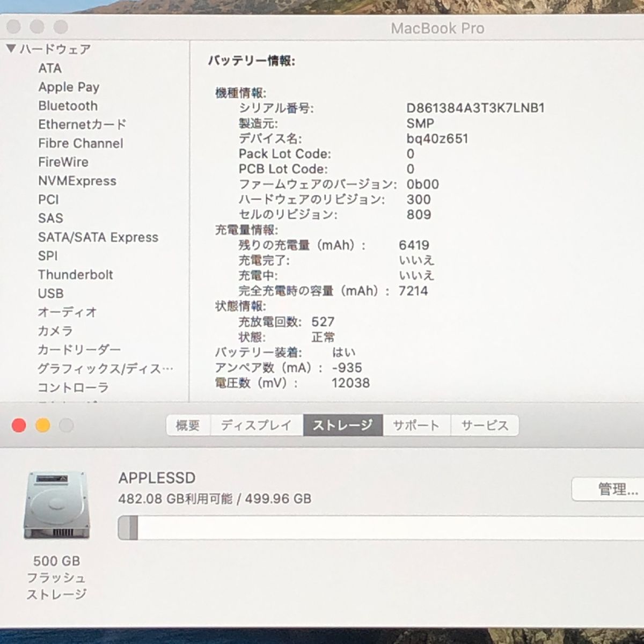Click the 状態情報: section label

pyautogui.click(x=240, y=306)
